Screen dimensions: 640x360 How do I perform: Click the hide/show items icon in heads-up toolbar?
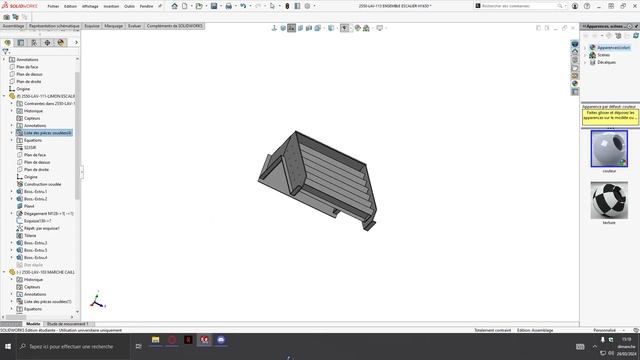(345, 28)
